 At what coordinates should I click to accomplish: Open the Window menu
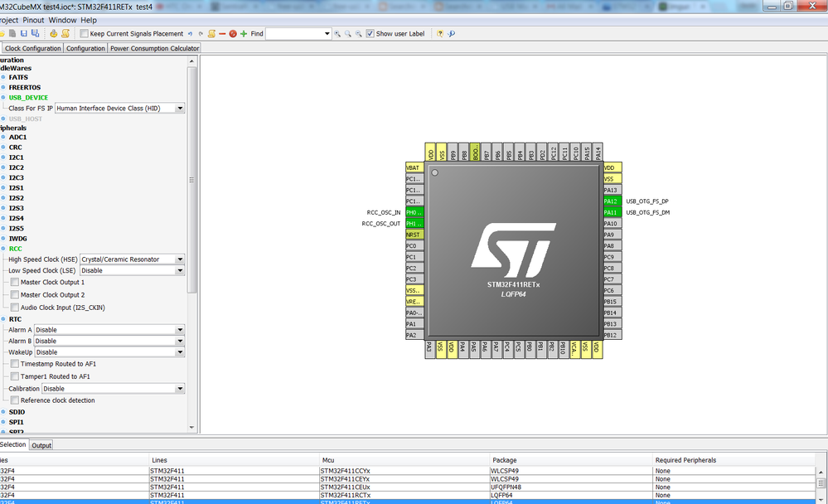click(62, 20)
